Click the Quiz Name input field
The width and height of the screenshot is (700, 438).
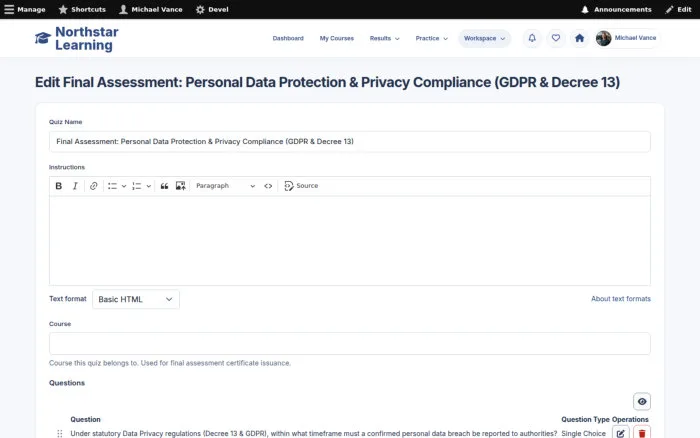pyautogui.click(x=350, y=142)
